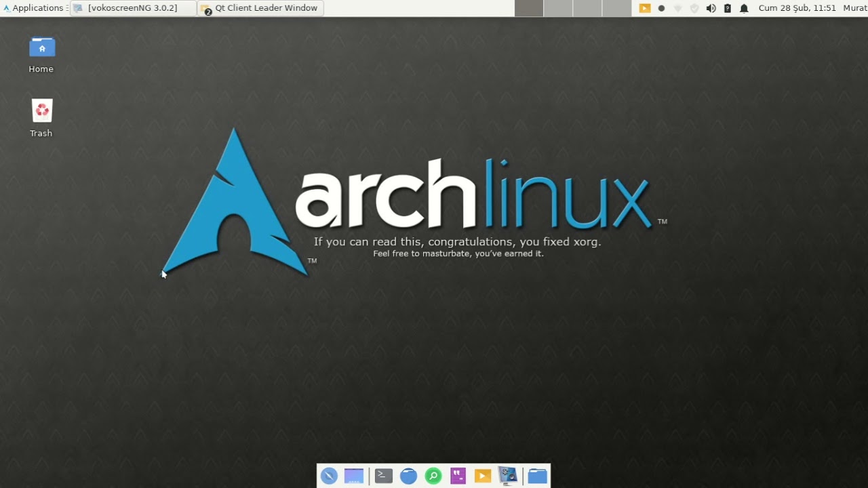Screen dimensions: 868x488
Task: Open the battery power tray icon
Action: (x=728, y=8)
